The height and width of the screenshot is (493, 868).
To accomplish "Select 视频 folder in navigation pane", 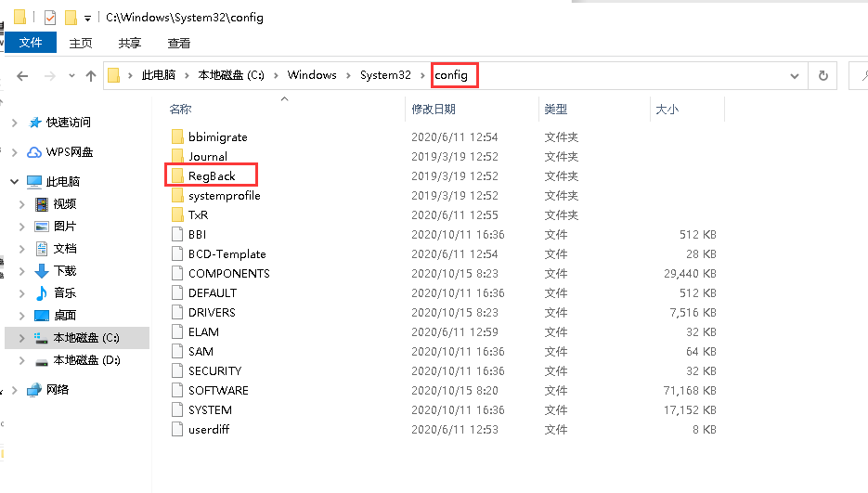I will 65,204.
